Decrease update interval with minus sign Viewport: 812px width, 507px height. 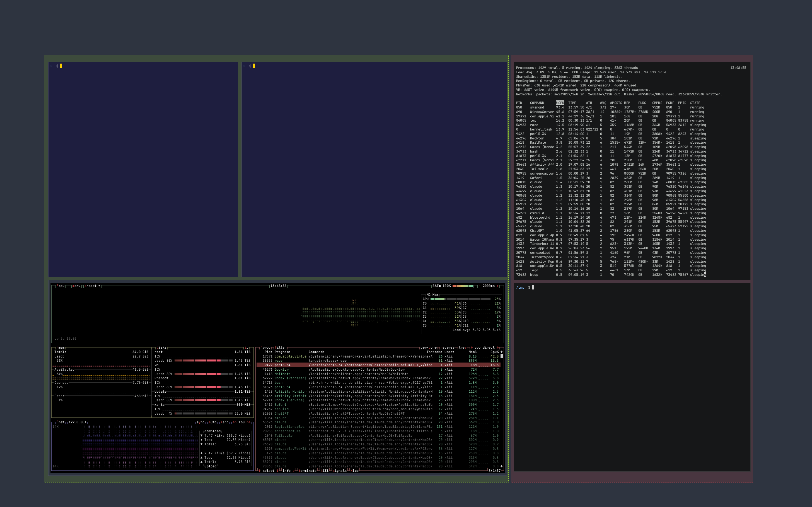coord(479,286)
